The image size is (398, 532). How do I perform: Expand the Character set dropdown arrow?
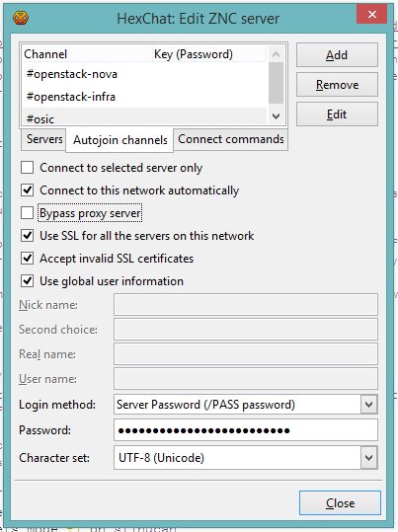coord(368,458)
